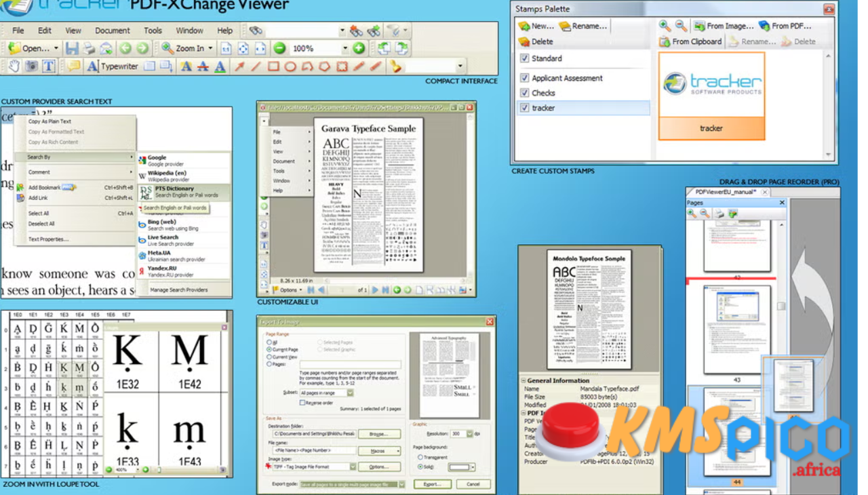Select the Stamp tool icon
This screenshot has width=868, height=495.
pyautogui.click(x=396, y=66)
